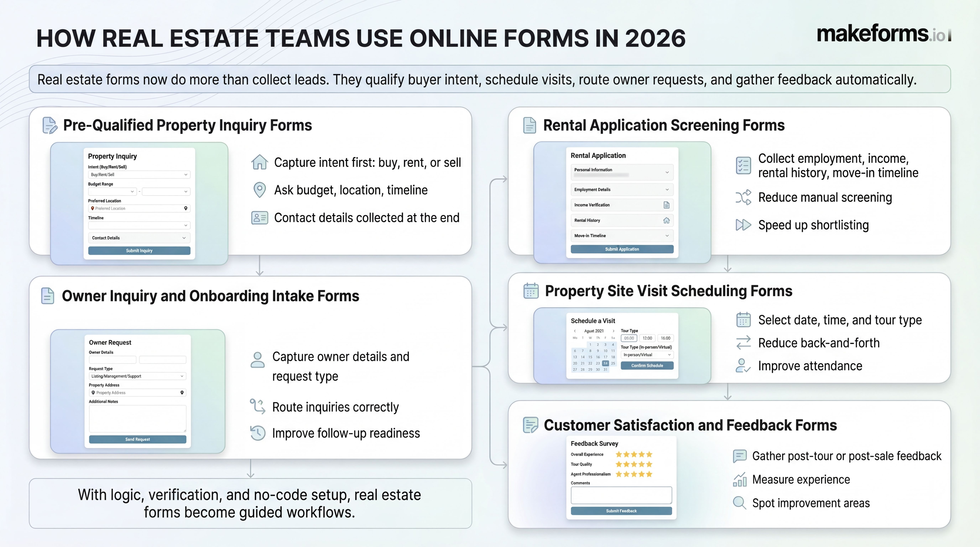Image resolution: width=980 pixels, height=547 pixels.
Task: Click the calendar icon beside Site Visit heading
Action: click(x=531, y=291)
